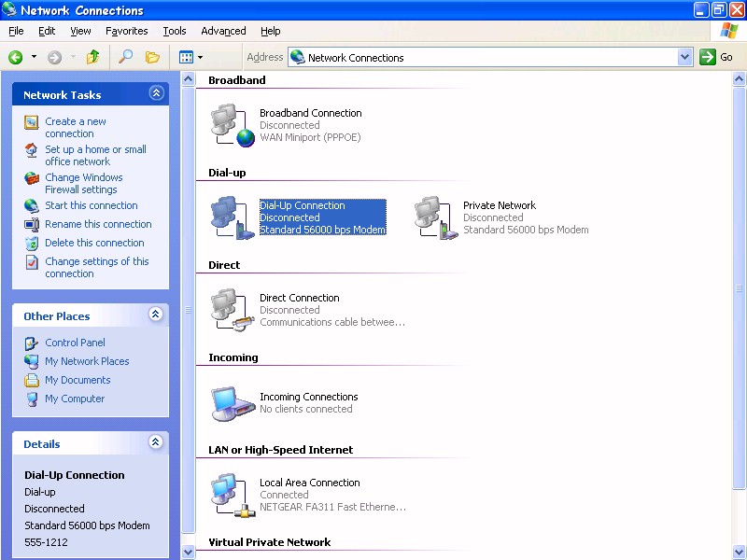Select the Private Network connection icon
Viewport: 747px width, 560px height.
pos(436,217)
